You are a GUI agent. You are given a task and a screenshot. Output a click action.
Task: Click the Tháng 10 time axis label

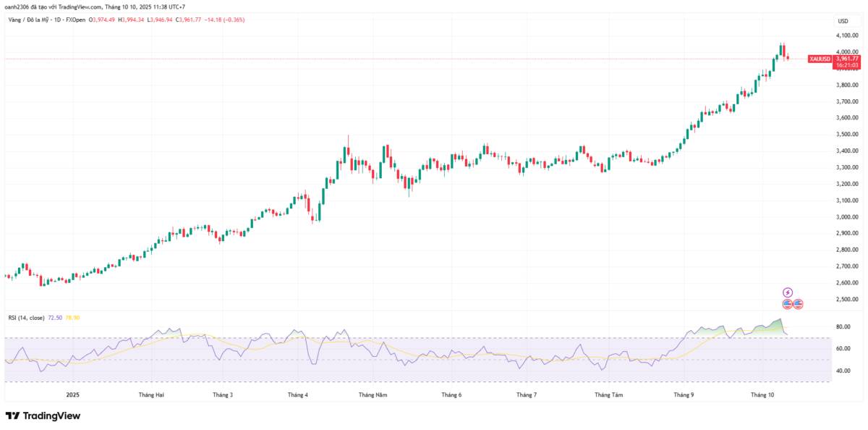coord(762,395)
